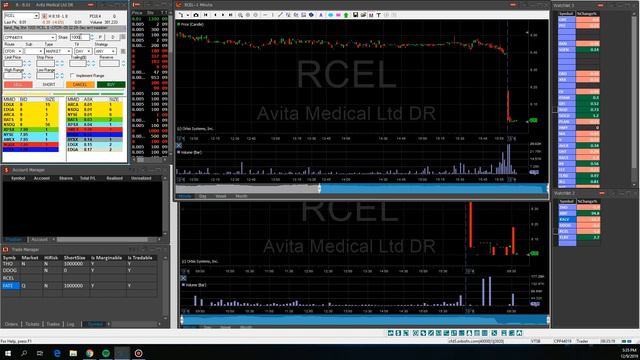This screenshot has width=640, height=360.
Task: Click the green up arrow toolbar icon
Action: 346,15
